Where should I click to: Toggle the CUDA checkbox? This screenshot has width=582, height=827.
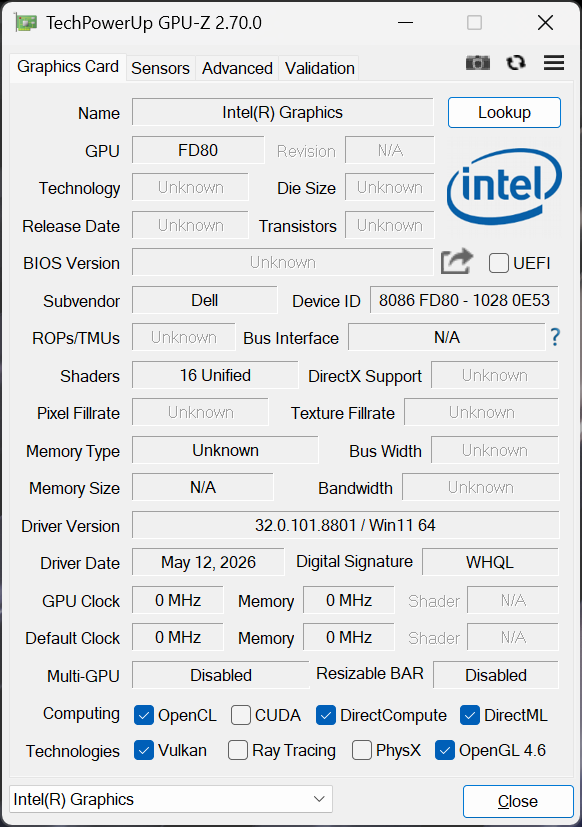[x=241, y=715]
